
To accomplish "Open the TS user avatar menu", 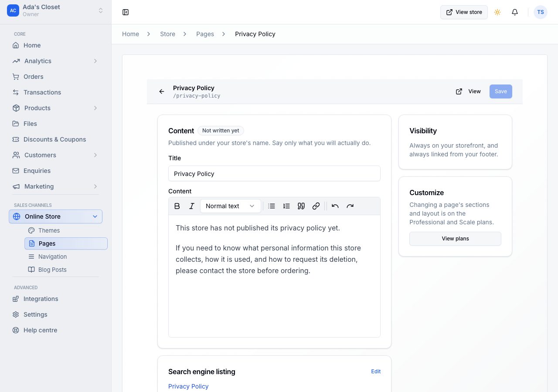I will tap(541, 12).
